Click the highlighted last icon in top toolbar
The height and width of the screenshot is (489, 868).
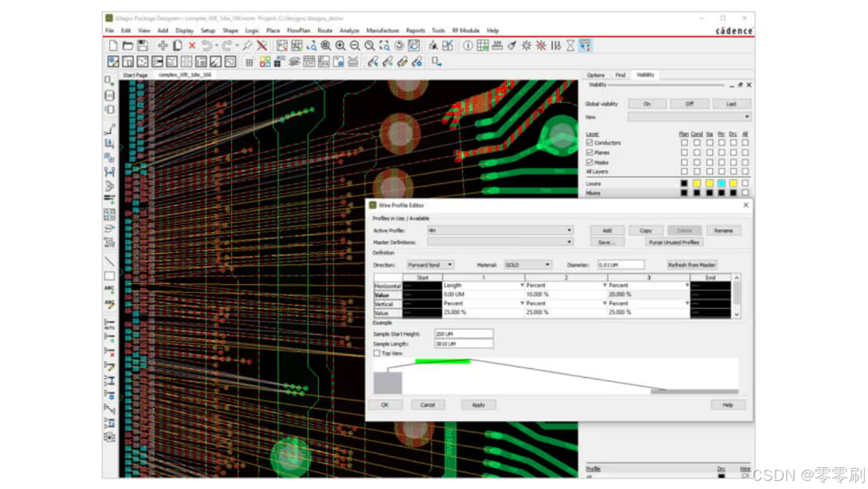click(585, 45)
